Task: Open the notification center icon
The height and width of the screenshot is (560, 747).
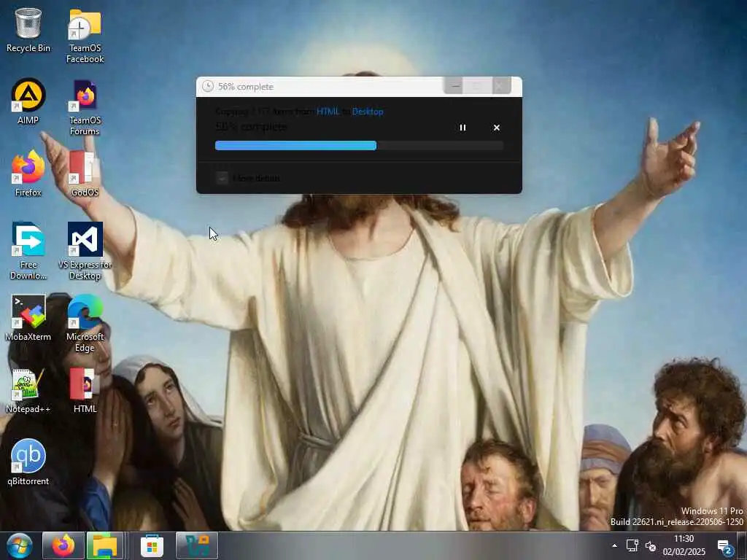Action: point(725,547)
